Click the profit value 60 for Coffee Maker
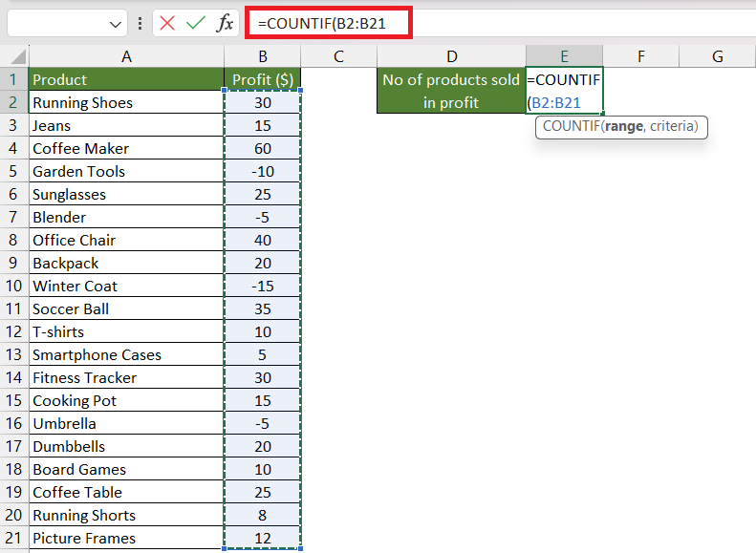 click(x=262, y=148)
